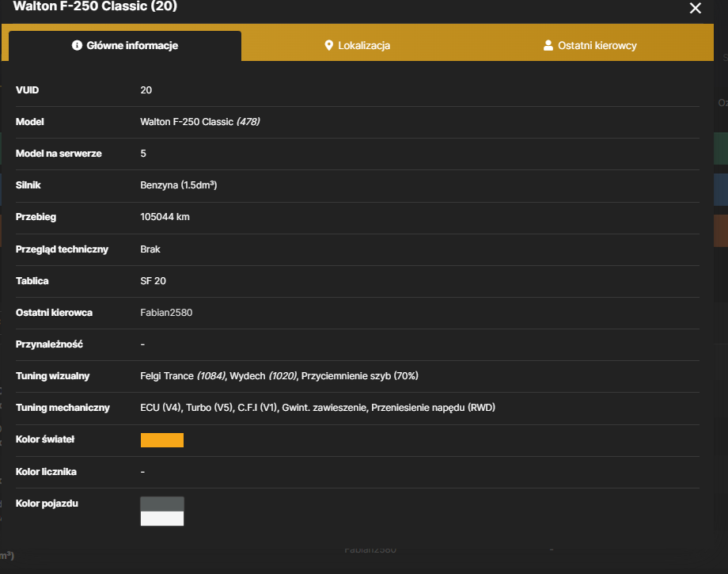This screenshot has width=728, height=574.
Task: Click the dialog title Walton F-250 Classic (20)
Action: (95, 6)
